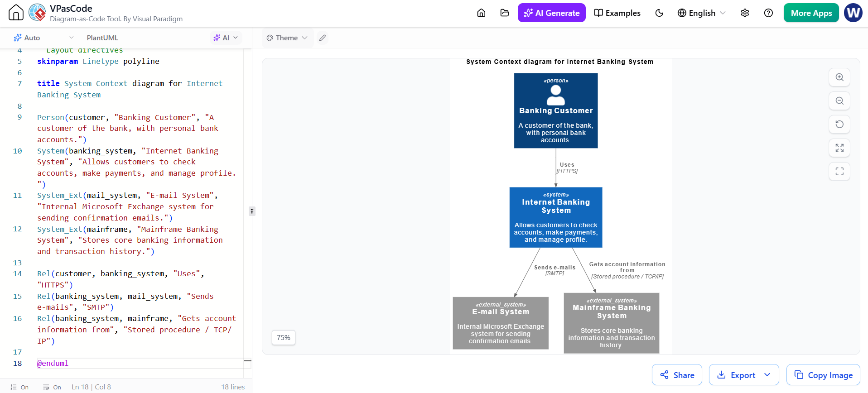The height and width of the screenshot is (393, 868).
Task: Toggle dark mode moon icon
Action: coord(659,13)
